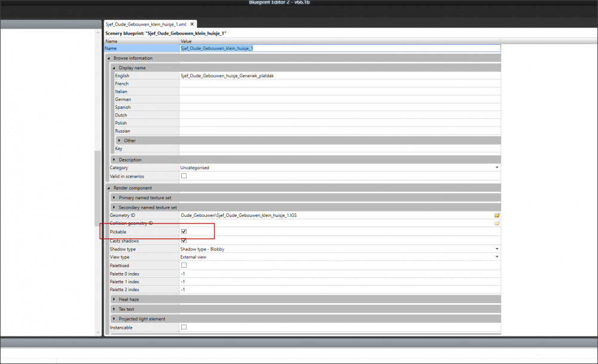Viewport: 598px width, 364px height.
Task: Select the Sjef_Oude_Gebouwen_klein_huisje_1.xml tab
Action: 145,25
